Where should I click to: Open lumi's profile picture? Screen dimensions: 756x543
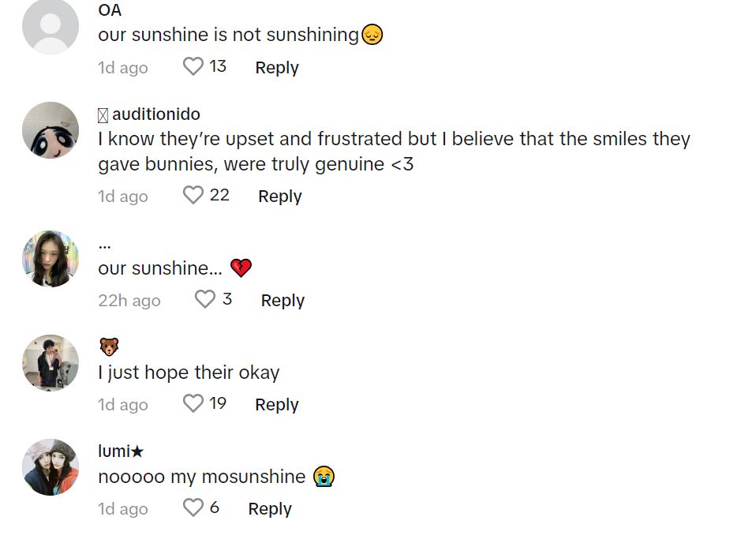click(x=51, y=467)
